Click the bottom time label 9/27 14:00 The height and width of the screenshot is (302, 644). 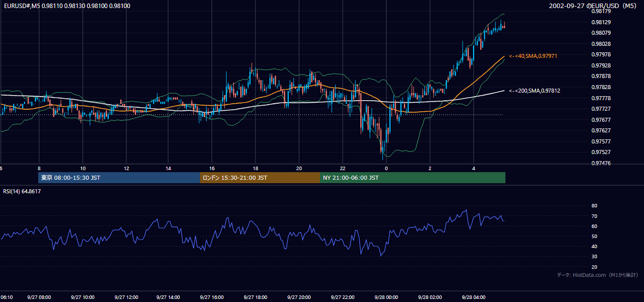(169, 297)
